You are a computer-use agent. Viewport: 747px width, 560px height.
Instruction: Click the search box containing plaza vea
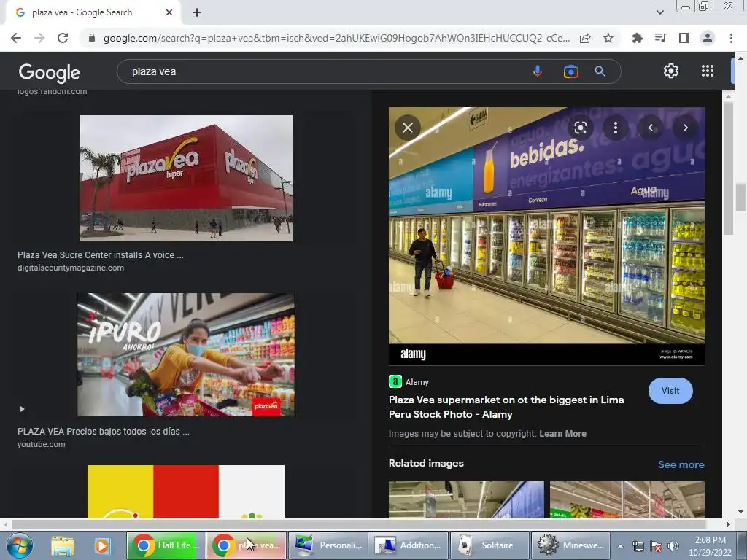click(x=324, y=71)
